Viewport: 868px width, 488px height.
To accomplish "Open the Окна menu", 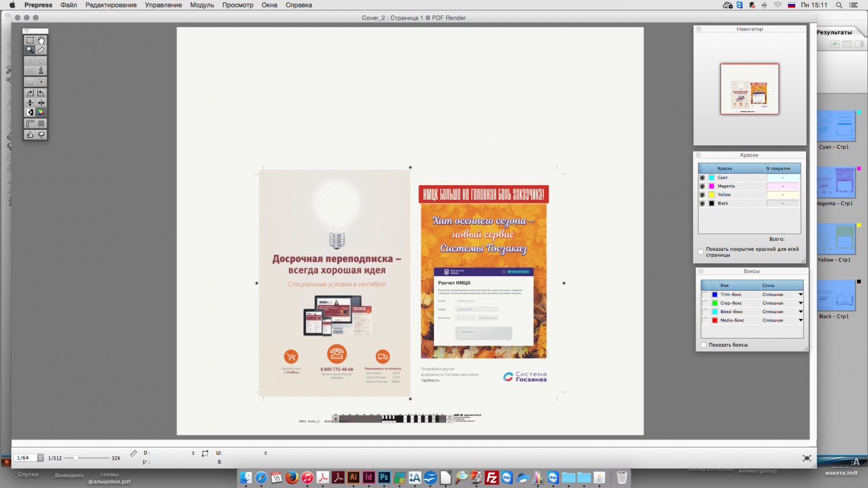I will pyautogui.click(x=269, y=5).
